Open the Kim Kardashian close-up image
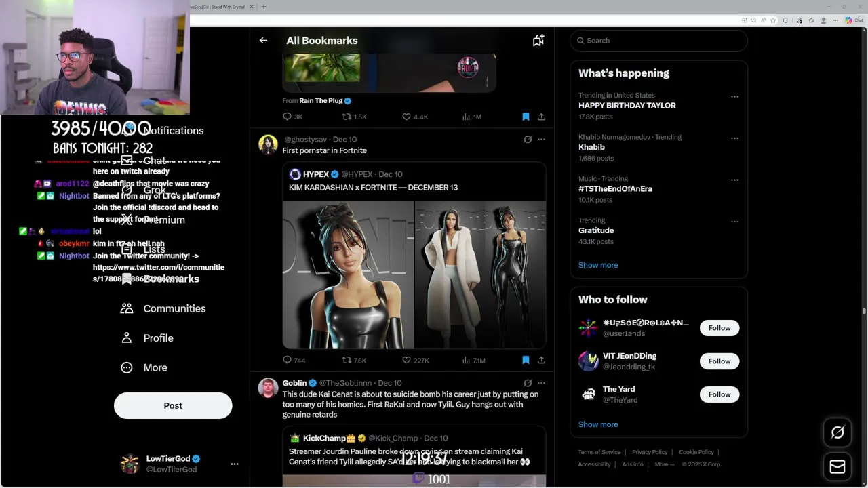 348,274
